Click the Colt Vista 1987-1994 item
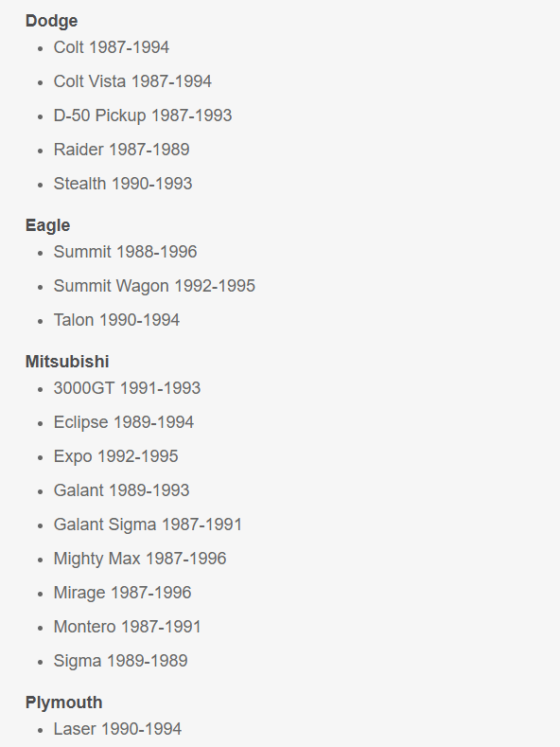Image resolution: width=560 pixels, height=747 pixels. click(x=132, y=81)
